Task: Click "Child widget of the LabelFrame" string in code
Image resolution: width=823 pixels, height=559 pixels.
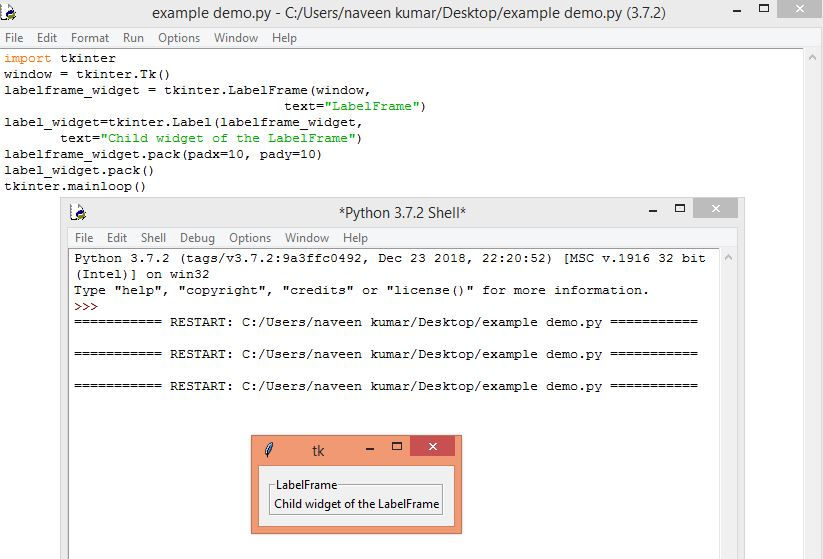Action: [228, 138]
